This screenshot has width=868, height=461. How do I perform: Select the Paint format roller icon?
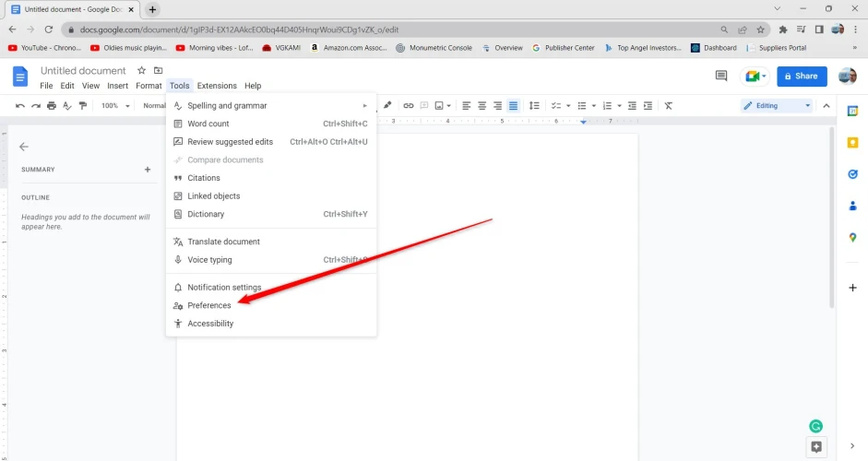(x=83, y=106)
